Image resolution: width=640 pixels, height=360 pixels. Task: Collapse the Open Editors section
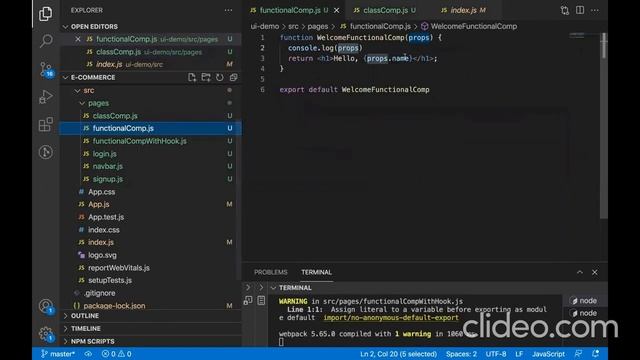coord(66,27)
